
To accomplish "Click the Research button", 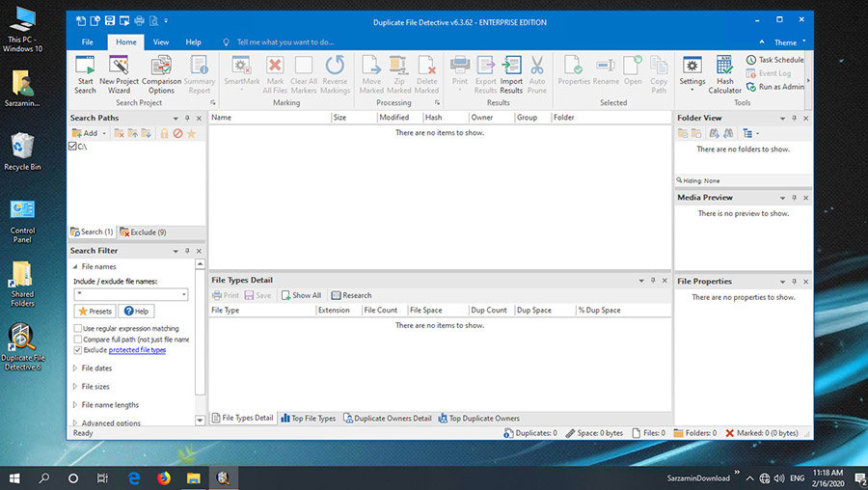I will (x=351, y=296).
